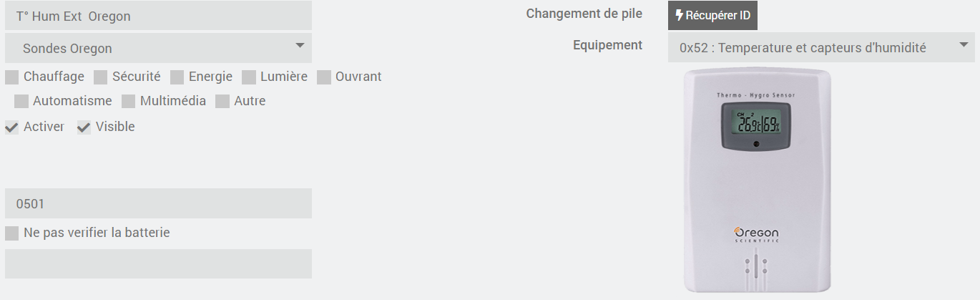Tick the Multimédia category checkbox
Image resolution: width=980 pixels, height=300 pixels.
pos(129,102)
